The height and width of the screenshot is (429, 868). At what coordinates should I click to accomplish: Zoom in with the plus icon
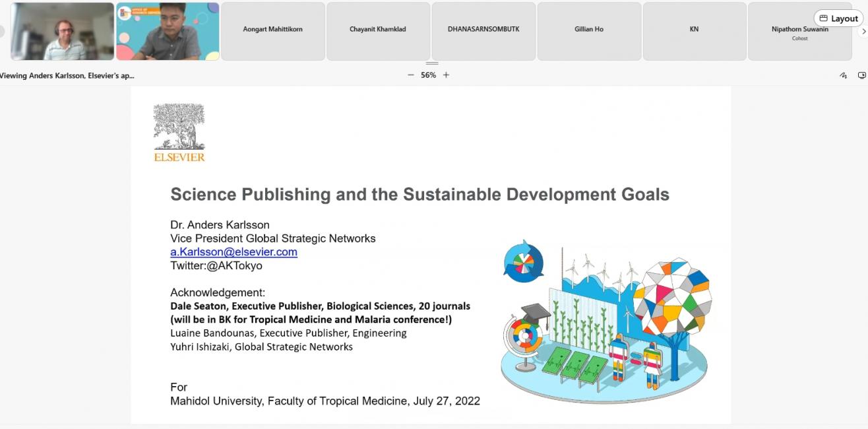click(446, 75)
